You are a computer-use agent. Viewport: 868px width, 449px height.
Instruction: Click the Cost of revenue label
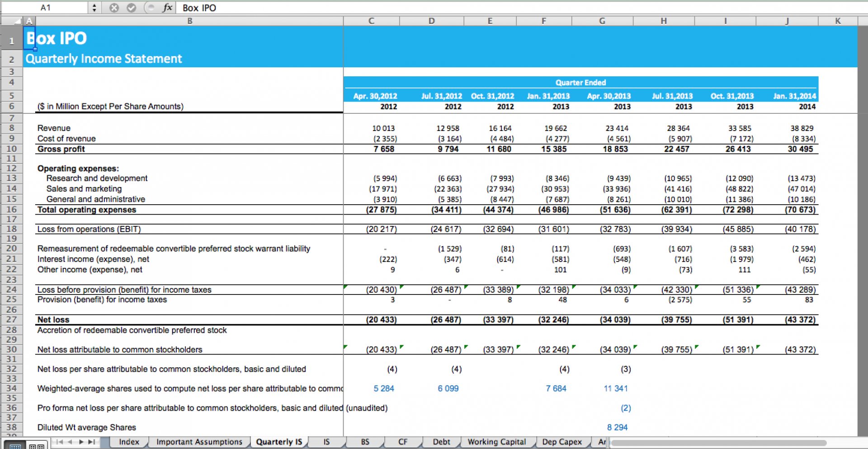[x=66, y=139]
